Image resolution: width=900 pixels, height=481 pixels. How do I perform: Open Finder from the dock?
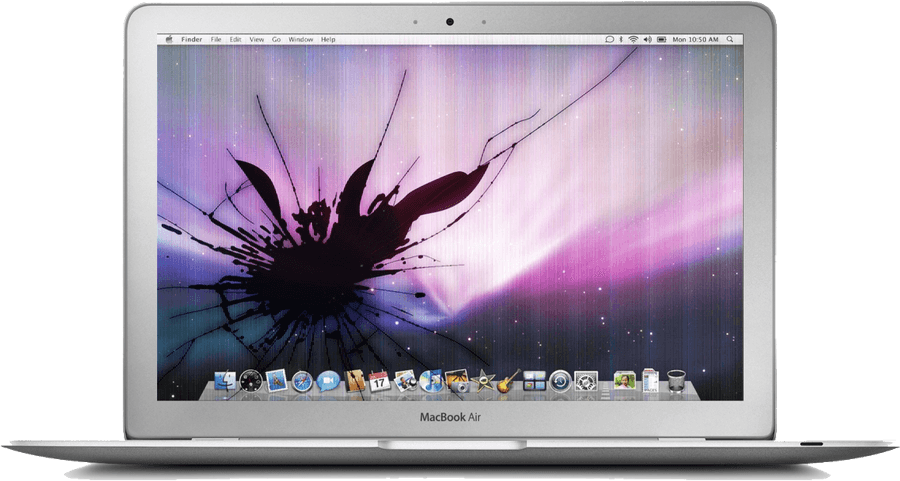pyautogui.click(x=223, y=381)
